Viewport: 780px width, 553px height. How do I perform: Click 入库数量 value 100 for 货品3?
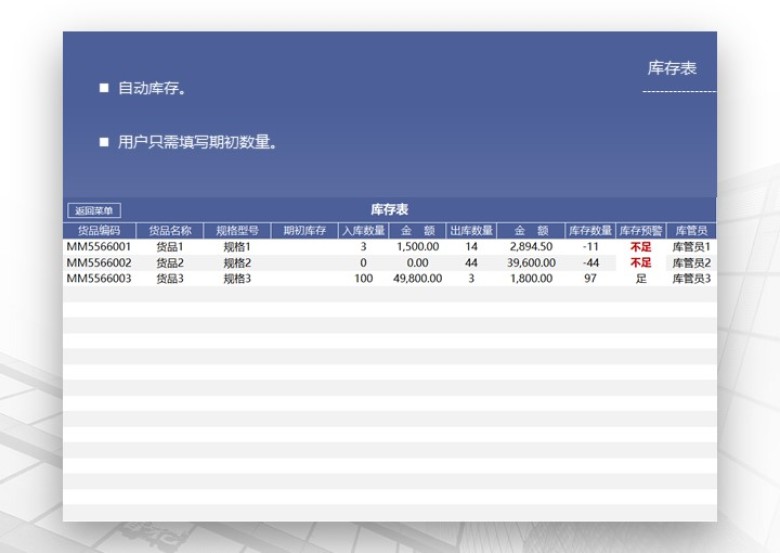[x=364, y=278]
